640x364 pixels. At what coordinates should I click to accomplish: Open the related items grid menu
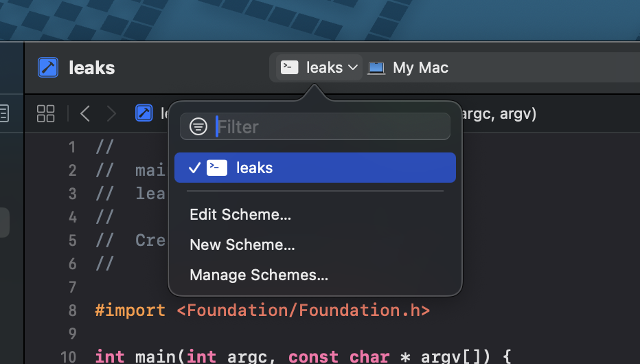coord(46,113)
